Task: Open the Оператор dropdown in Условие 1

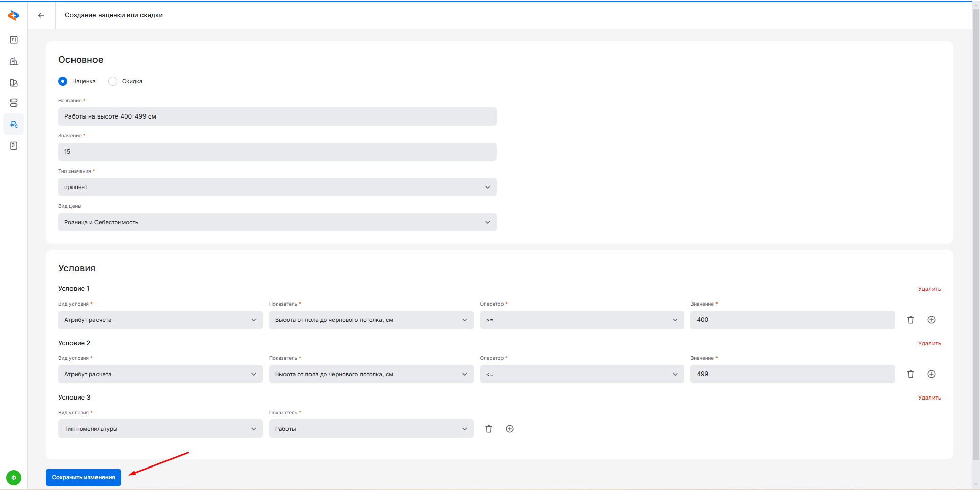Action: point(581,320)
